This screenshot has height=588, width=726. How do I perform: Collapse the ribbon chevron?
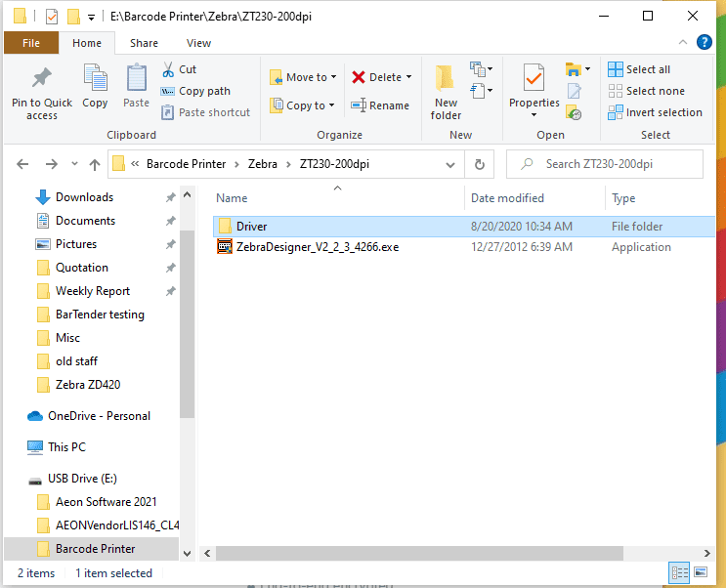tap(682, 42)
